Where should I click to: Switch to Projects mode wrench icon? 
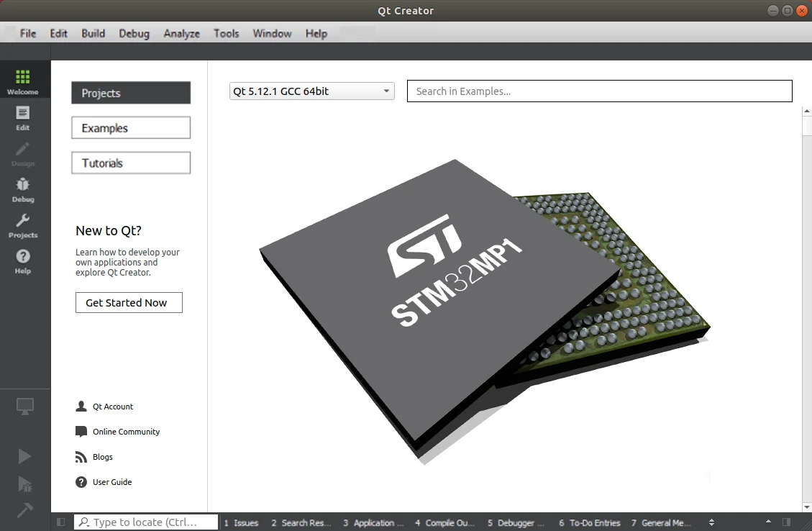click(x=23, y=226)
